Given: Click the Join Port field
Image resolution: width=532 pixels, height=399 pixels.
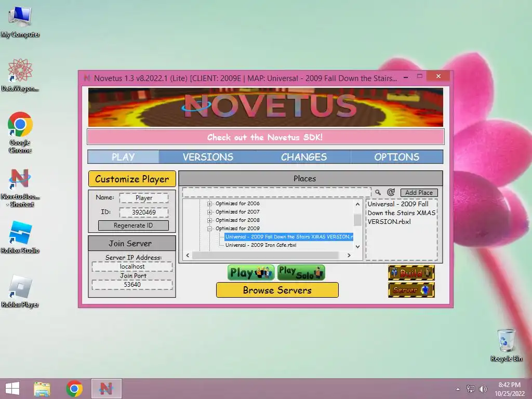Looking at the screenshot, I should [x=132, y=285].
